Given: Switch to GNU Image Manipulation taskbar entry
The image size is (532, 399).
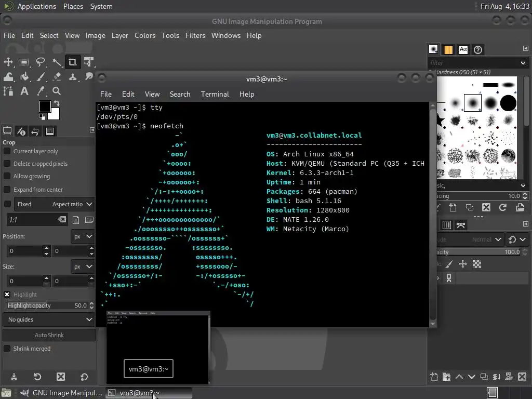Looking at the screenshot, I should coord(61,393).
